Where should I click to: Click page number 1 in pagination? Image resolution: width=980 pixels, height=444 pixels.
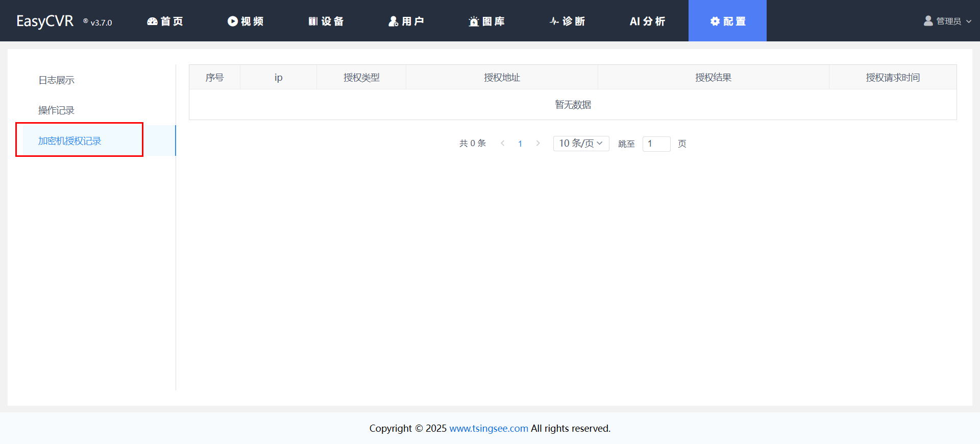[520, 144]
